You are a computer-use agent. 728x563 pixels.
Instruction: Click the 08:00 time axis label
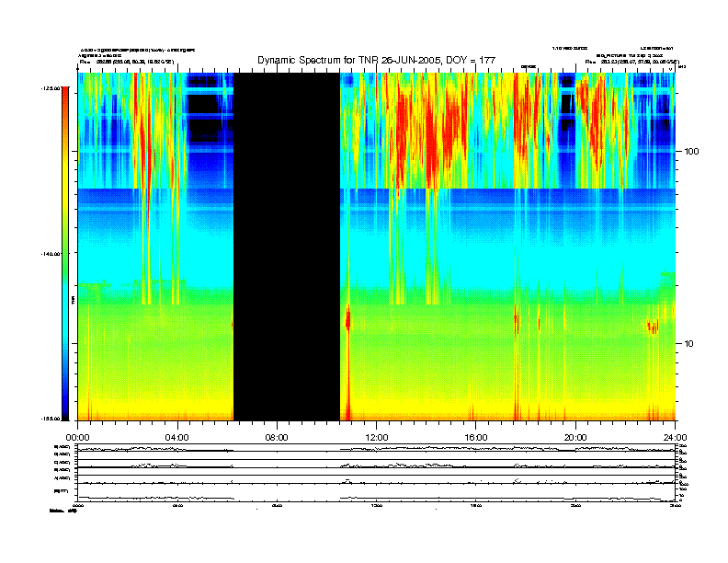coord(277,438)
